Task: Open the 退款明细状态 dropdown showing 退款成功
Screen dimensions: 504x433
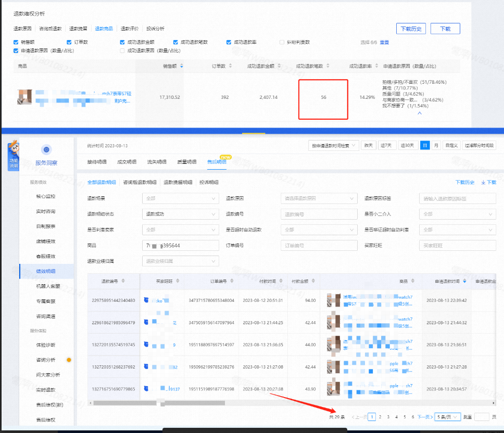Action: pyautogui.click(x=180, y=214)
